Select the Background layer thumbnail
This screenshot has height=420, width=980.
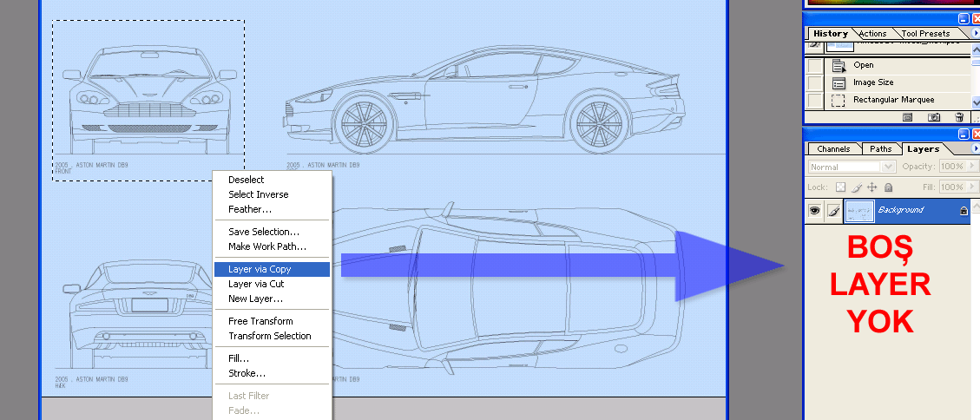(x=859, y=211)
